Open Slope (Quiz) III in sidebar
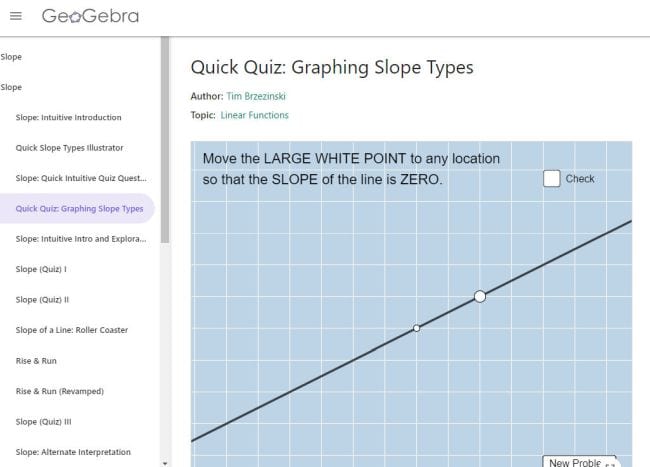Viewport: 650px width, 467px height. [x=44, y=422]
